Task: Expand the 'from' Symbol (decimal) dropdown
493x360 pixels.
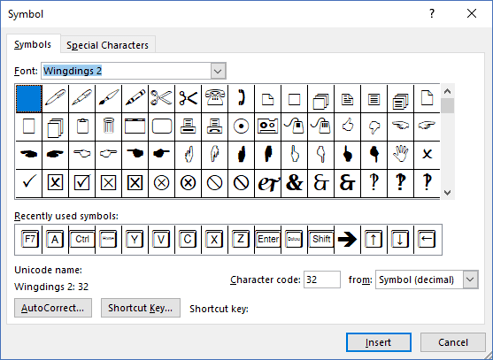Action: 470,279
